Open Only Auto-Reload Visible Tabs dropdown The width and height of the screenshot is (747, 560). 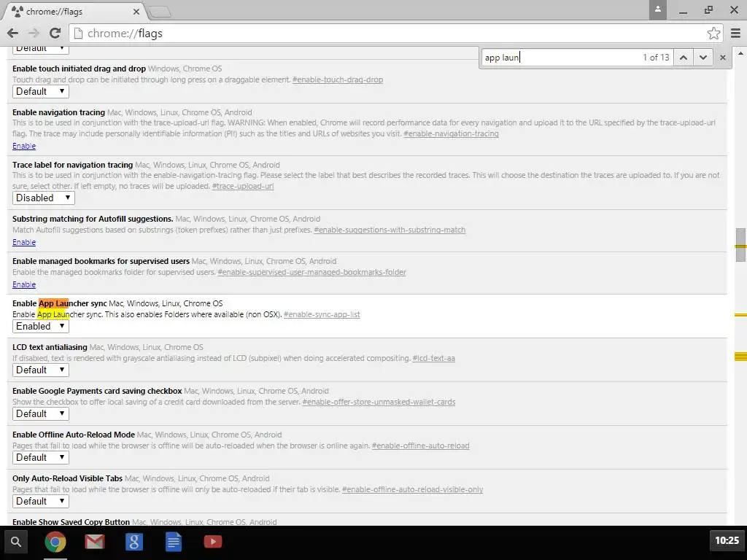(x=41, y=502)
